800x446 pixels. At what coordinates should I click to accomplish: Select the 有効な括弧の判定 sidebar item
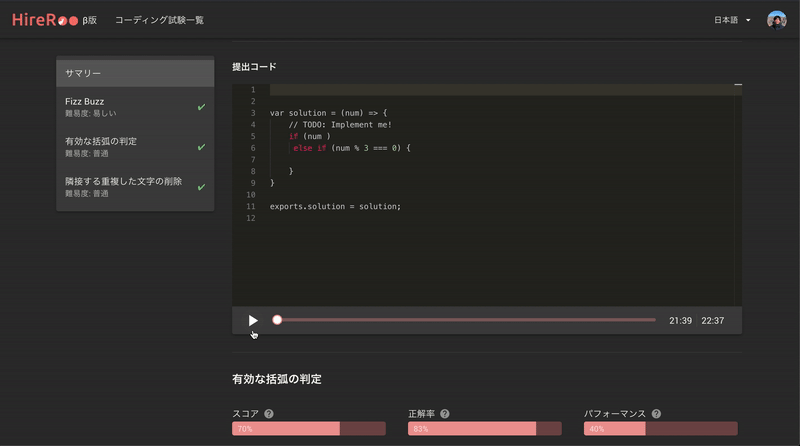click(135, 146)
